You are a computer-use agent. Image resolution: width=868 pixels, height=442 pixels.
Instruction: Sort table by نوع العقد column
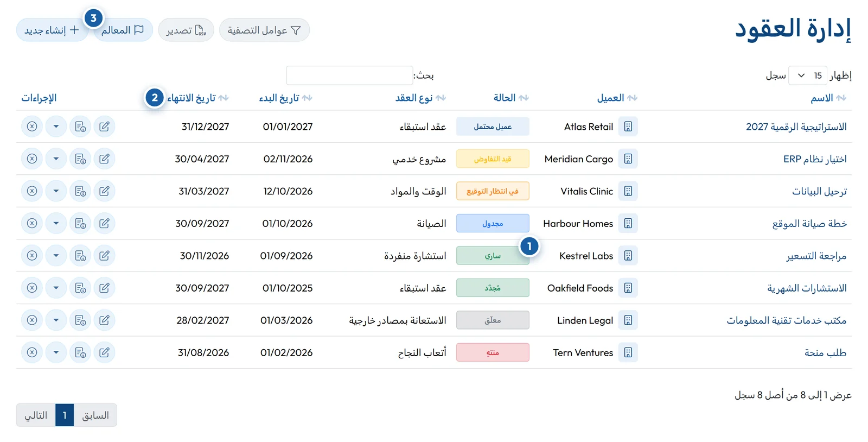coord(420,98)
